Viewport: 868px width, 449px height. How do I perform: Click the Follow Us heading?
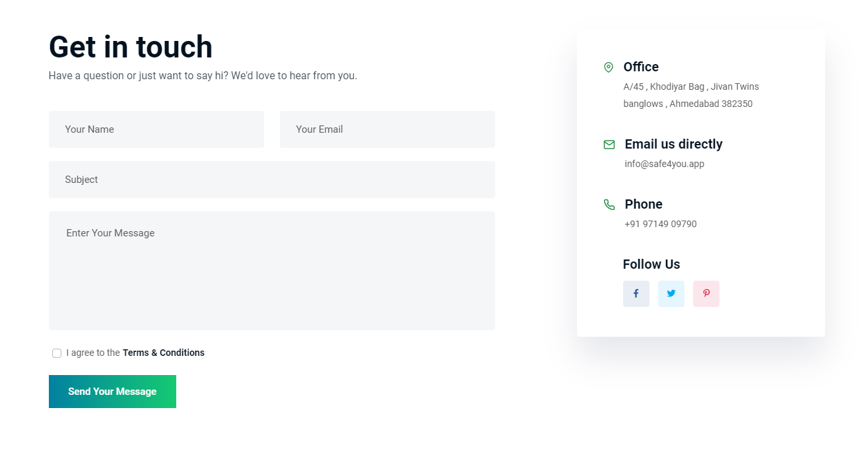click(x=651, y=264)
